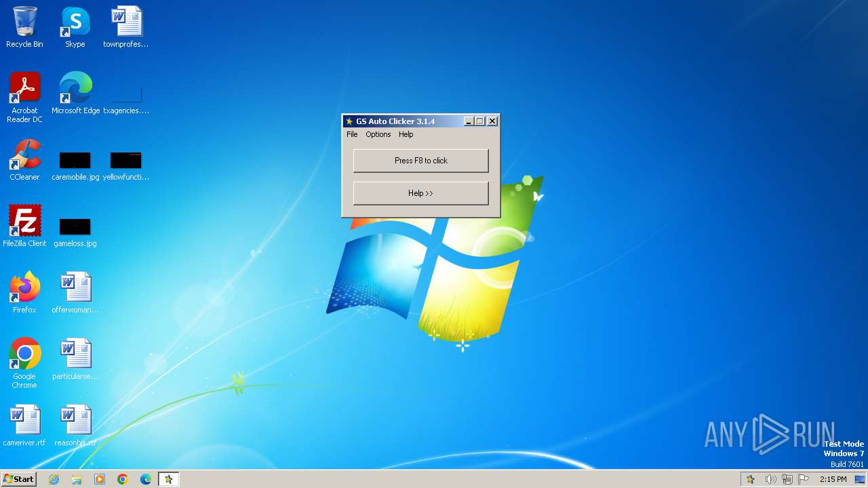This screenshot has width=868, height=488.
Task: Select Acrobat Reader DC desktop shortcut
Action: pyautogui.click(x=24, y=97)
